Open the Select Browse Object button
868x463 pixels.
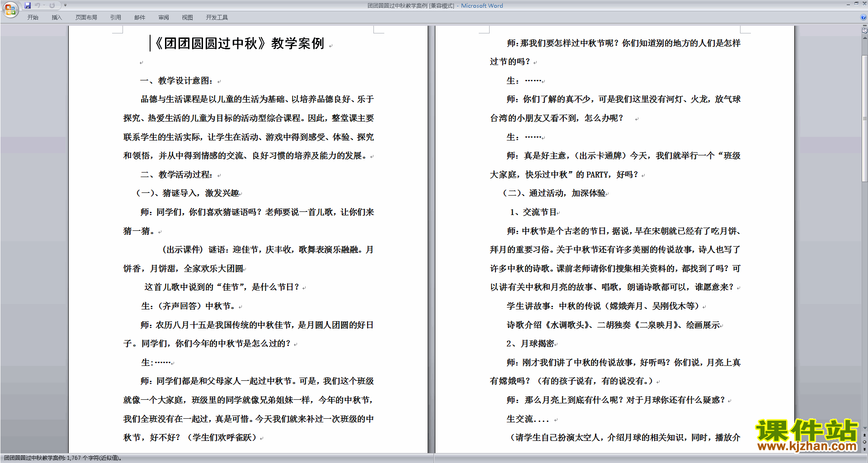(864, 442)
